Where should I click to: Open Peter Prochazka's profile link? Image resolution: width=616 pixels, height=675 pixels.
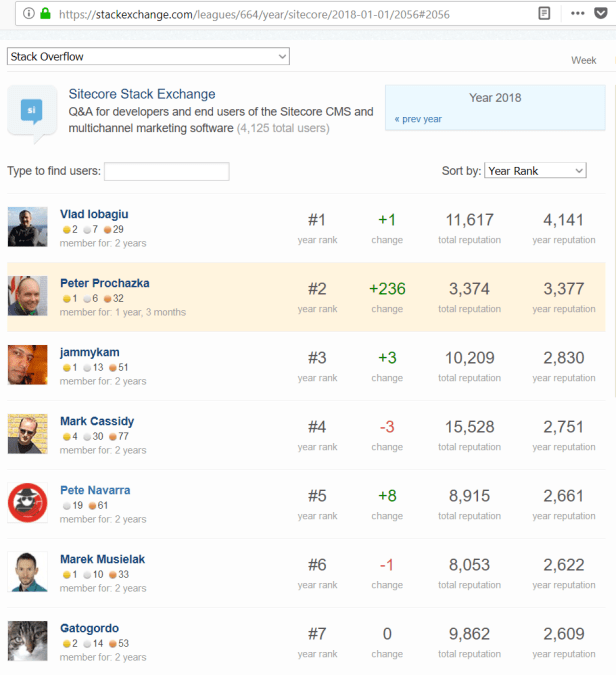(104, 283)
